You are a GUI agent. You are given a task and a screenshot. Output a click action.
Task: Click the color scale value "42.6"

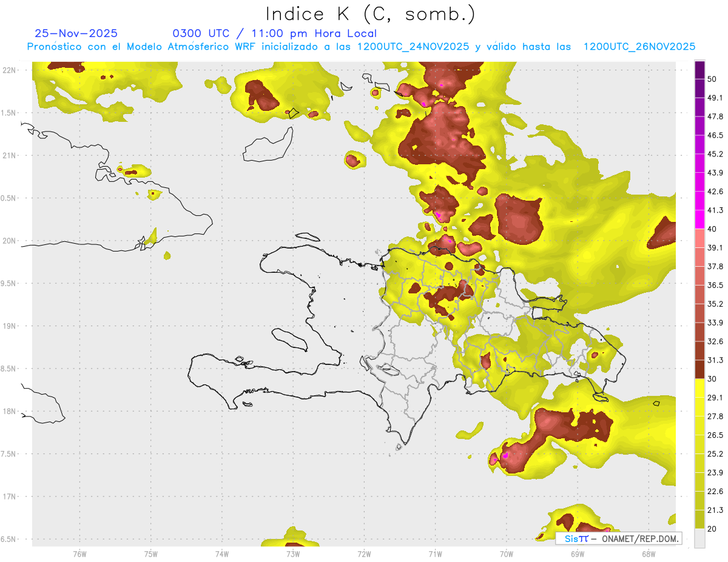click(715, 192)
